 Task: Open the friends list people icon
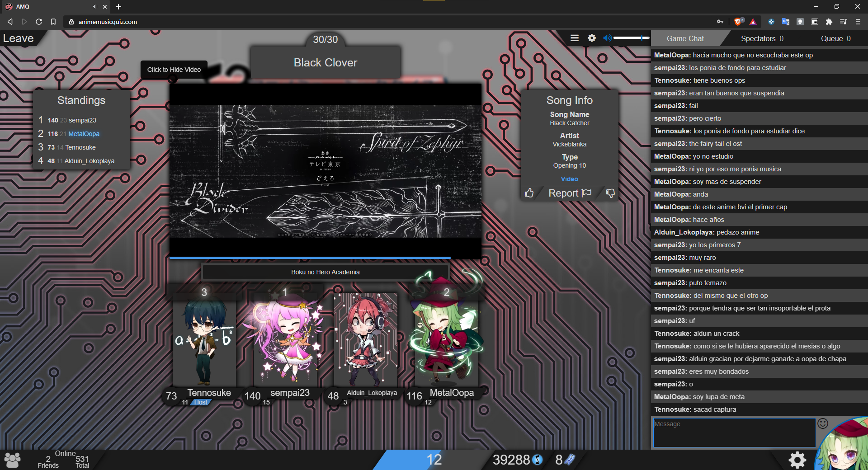pyautogui.click(x=12, y=460)
